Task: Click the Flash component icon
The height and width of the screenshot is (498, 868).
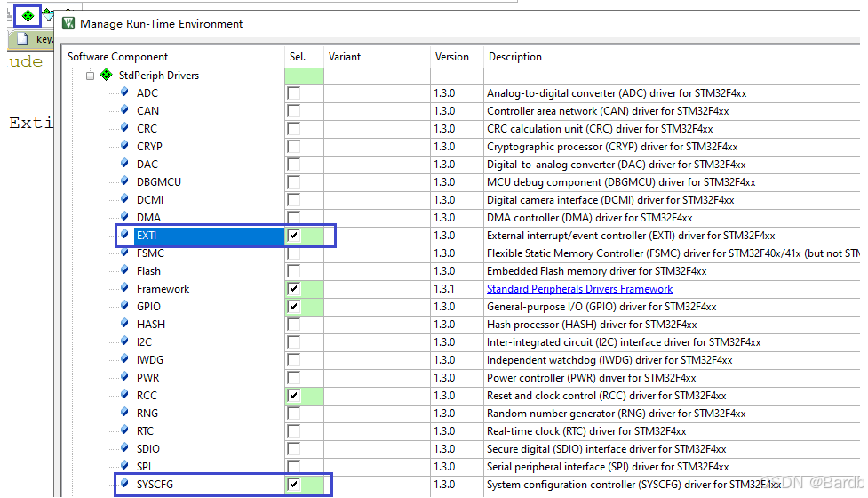Action: coord(124,269)
